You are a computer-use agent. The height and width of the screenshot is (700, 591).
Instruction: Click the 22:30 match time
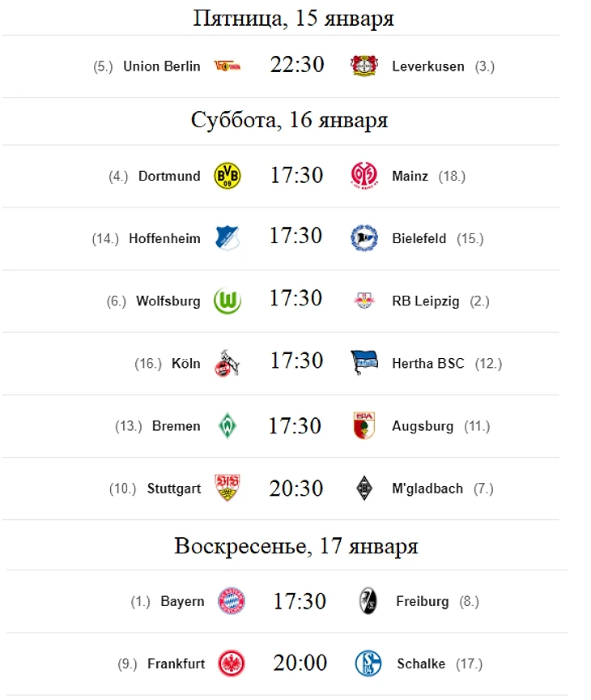[296, 66]
